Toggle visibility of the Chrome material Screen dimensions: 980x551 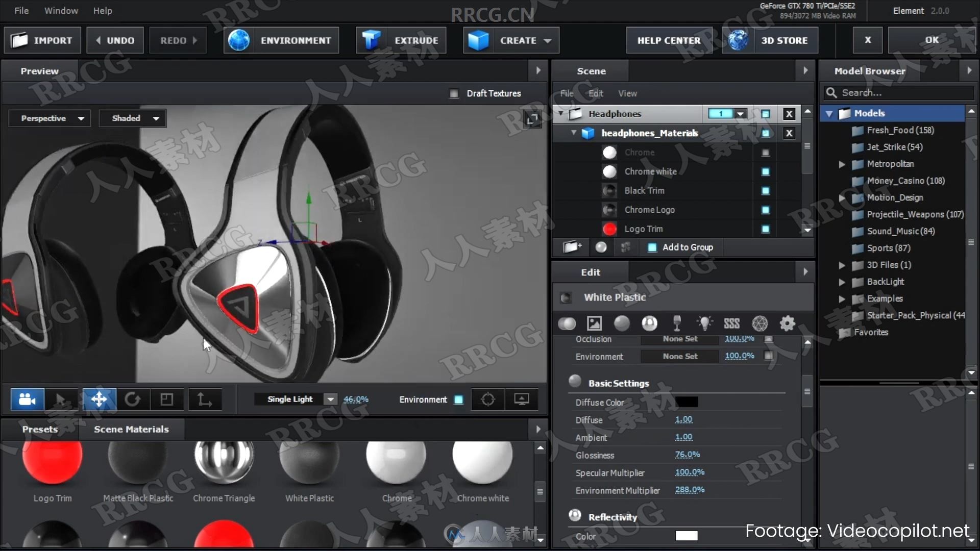point(766,153)
